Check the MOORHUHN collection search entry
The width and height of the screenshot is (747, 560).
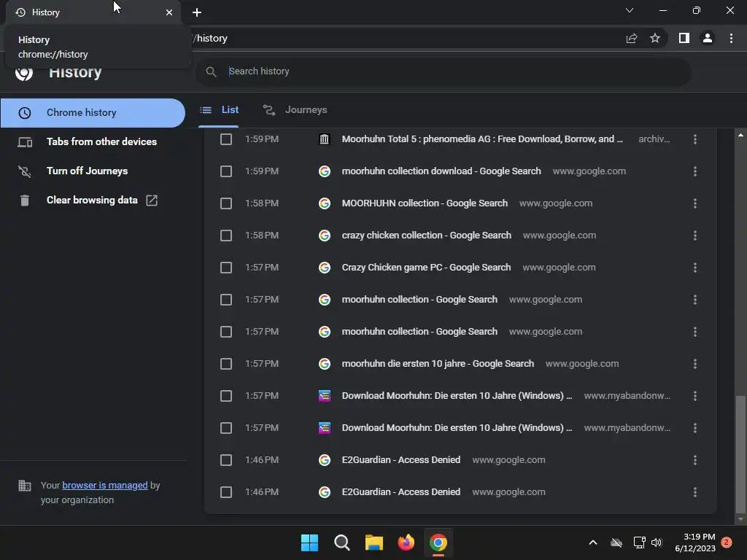(226, 203)
